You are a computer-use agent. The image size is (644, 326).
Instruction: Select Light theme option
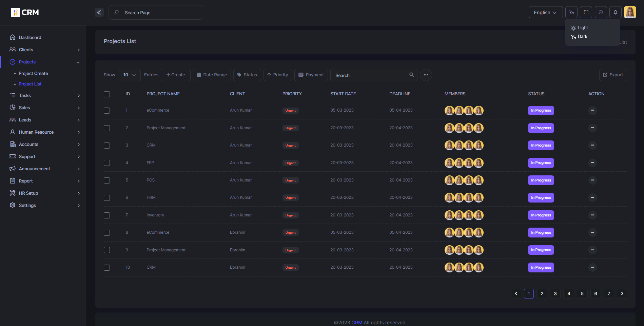pyautogui.click(x=583, y=28)
